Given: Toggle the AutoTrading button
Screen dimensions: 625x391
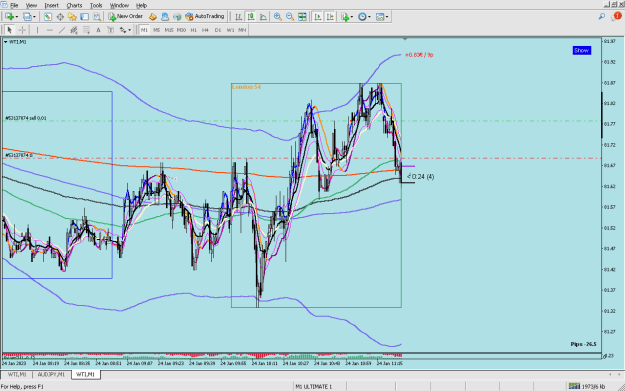Looking at the screenshot, I should (205, 17).
